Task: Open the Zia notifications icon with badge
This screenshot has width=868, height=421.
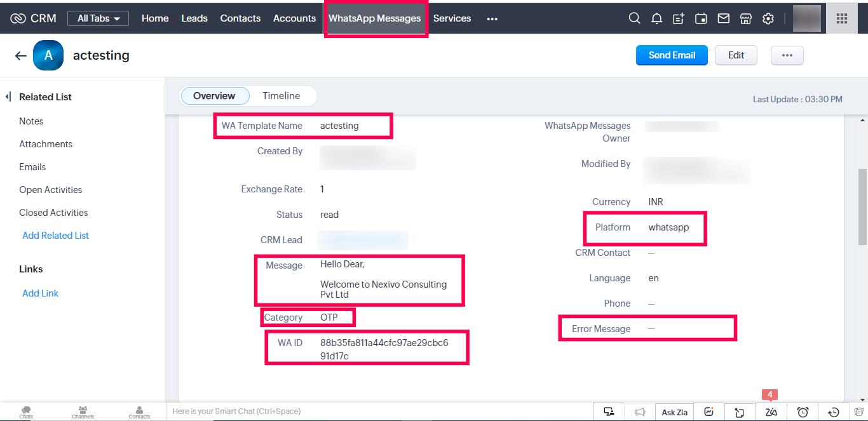Action: click(x=771, y=412)
